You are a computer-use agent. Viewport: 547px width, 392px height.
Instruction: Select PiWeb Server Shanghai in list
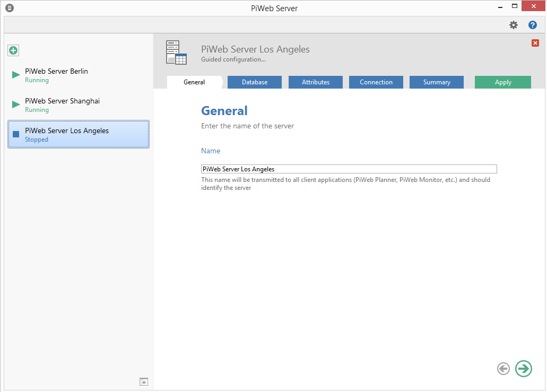[x=79, y=104]
